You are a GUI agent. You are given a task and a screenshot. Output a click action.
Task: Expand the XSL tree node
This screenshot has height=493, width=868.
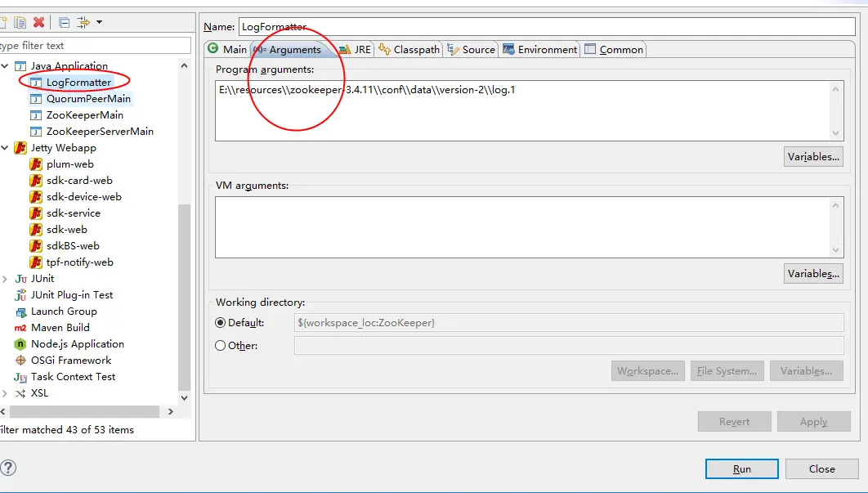tap(5, 393)
